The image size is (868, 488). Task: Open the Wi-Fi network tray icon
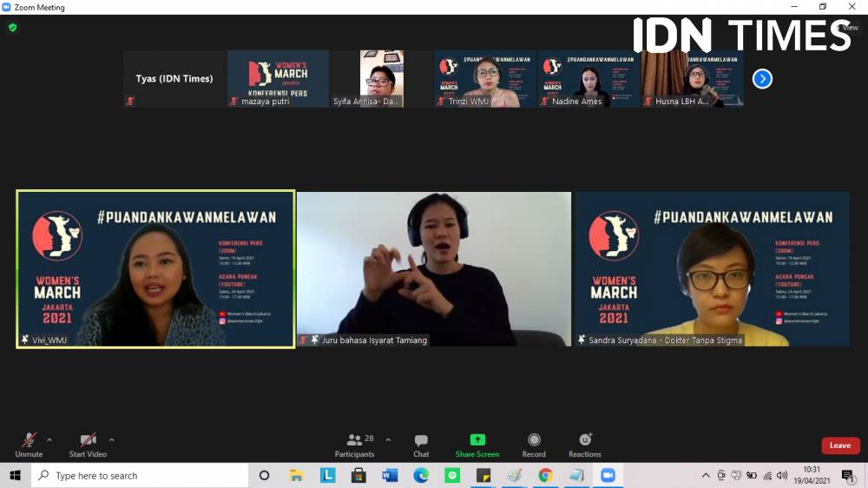click(x=767, y=476)
